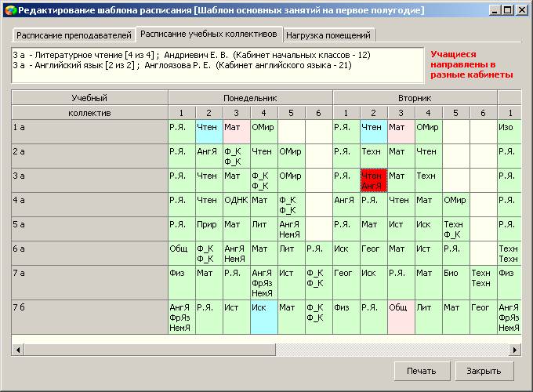Select Расписание учебных коллективов tab
The width and height of the screenshot is (533, 392).
(x=208, y=34)
